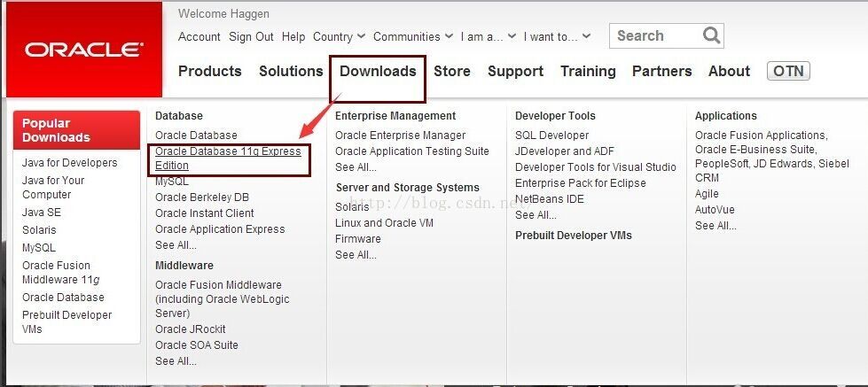The height and width of the screenshot is (387, 868).
Task: Open Oracle Application Express link
Action: click(x=220, y=228)
